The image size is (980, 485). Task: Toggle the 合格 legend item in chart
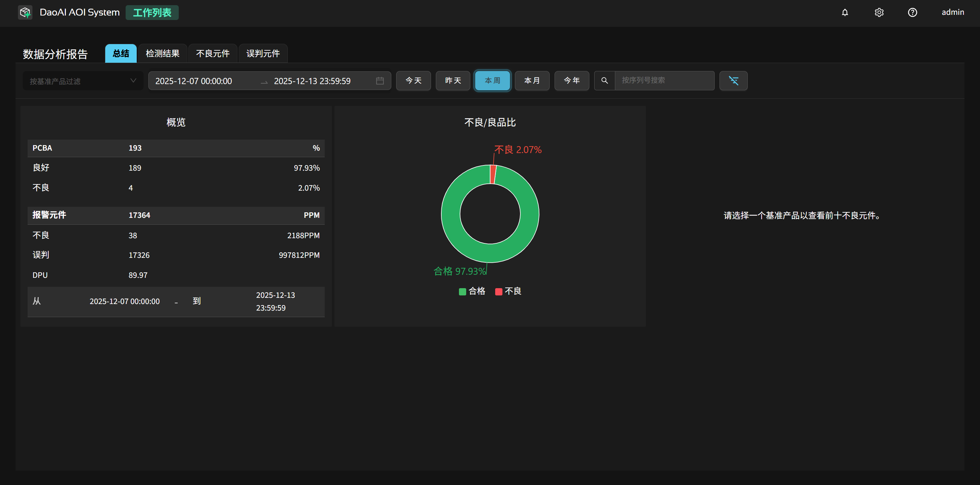pos(472,292)
